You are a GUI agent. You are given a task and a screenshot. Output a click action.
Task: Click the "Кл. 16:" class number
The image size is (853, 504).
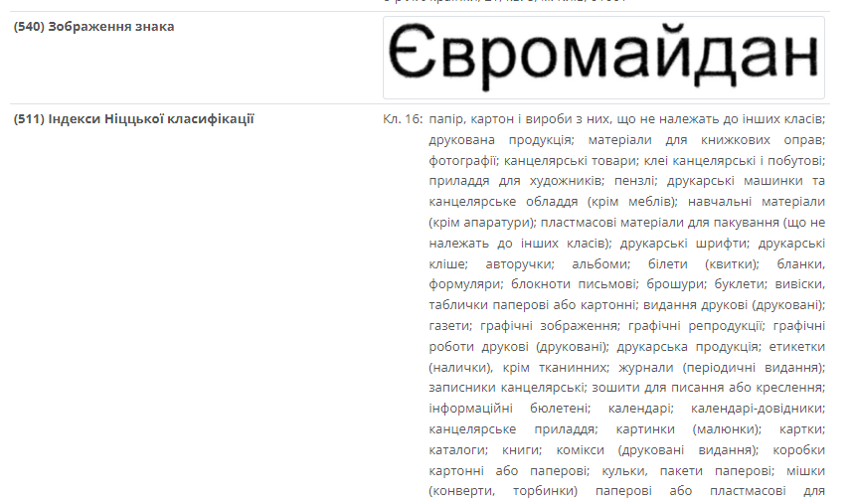[403, 119]
